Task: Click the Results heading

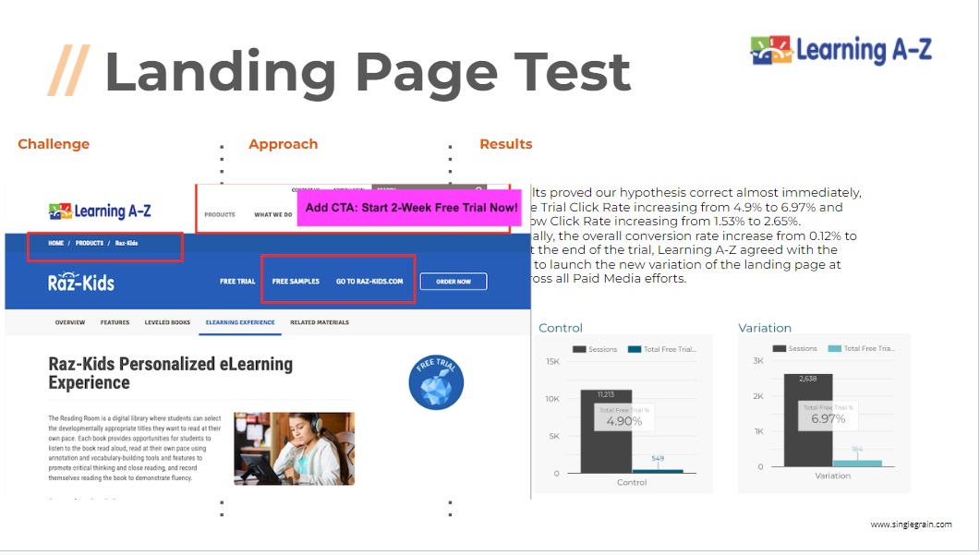Action: 505,144
